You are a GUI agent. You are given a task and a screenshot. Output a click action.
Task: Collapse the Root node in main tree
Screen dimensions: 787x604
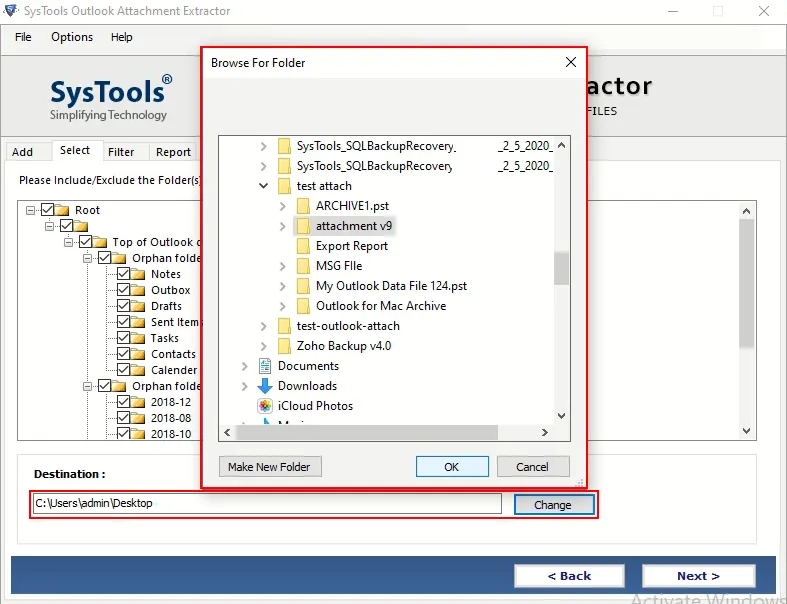pyautogui.click(x=31, y=210)
